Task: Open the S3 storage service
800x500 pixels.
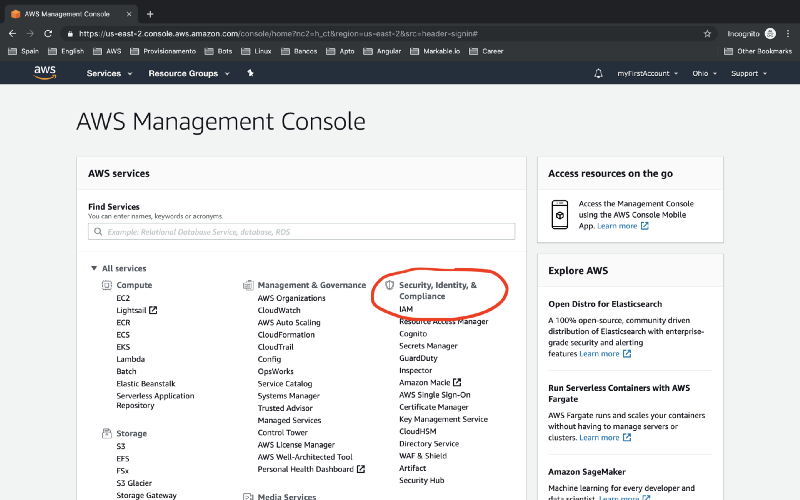Action: [121, 446]
